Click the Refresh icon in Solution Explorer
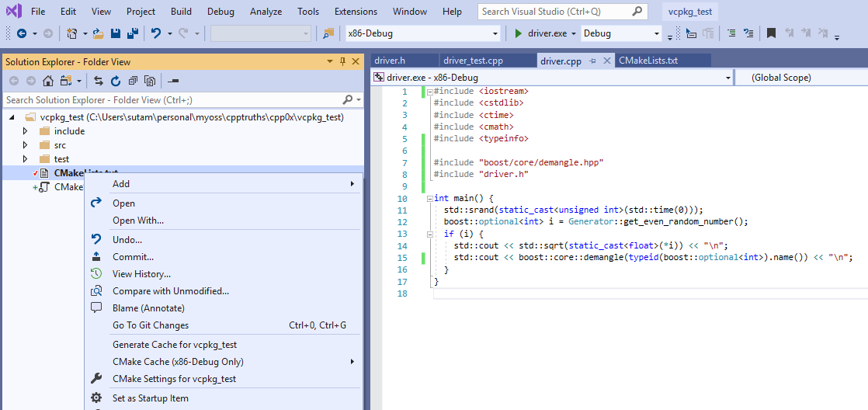 point(116,82)
